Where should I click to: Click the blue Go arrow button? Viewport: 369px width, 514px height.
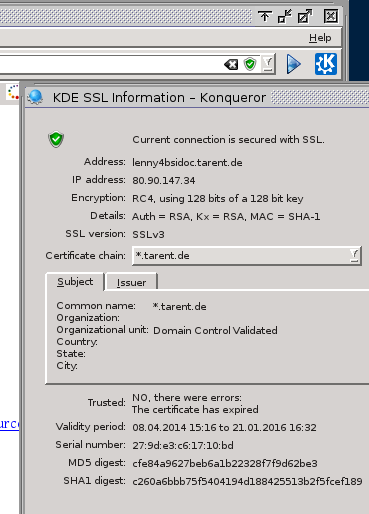[294, 64]
